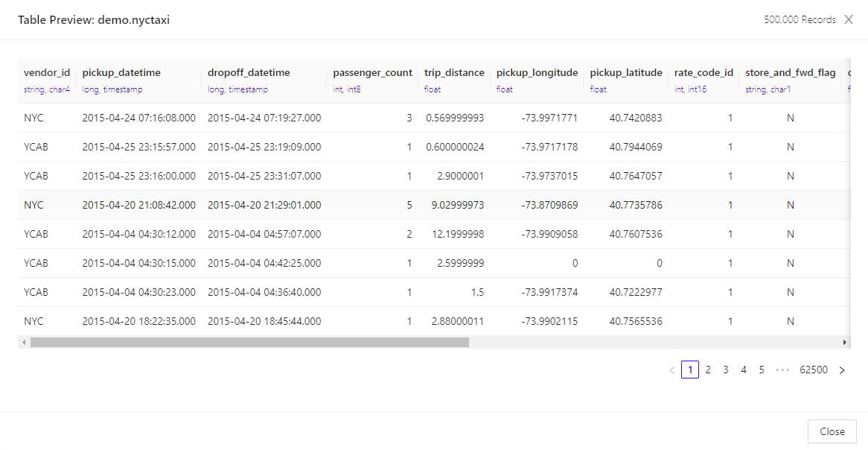
Task: Select page 3 in pagination
Action: point(725,369)
